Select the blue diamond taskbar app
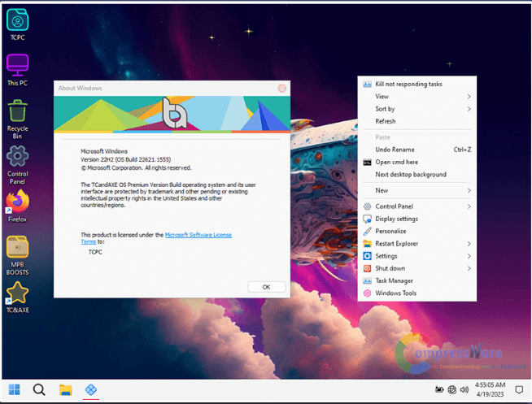 pyautogui.click(x=90, y=389)
